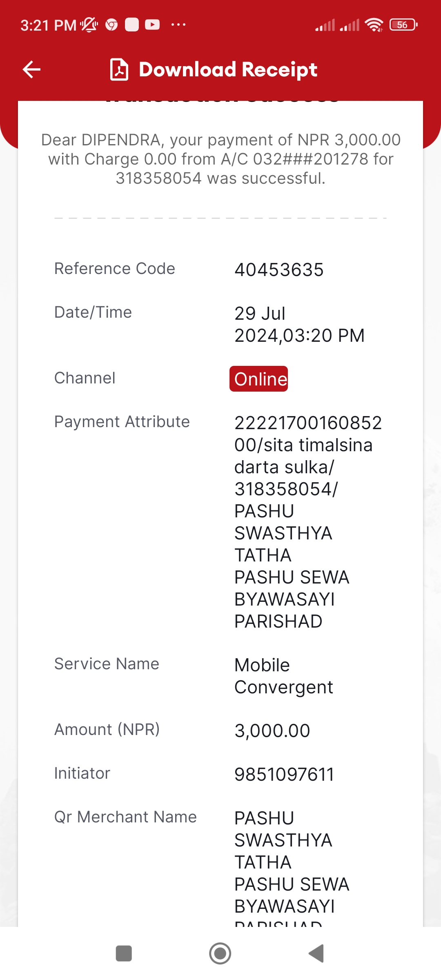Tap the three-dots notification overflow icon
The width and height of the screenshot is (441, 980).
point(178,25)
